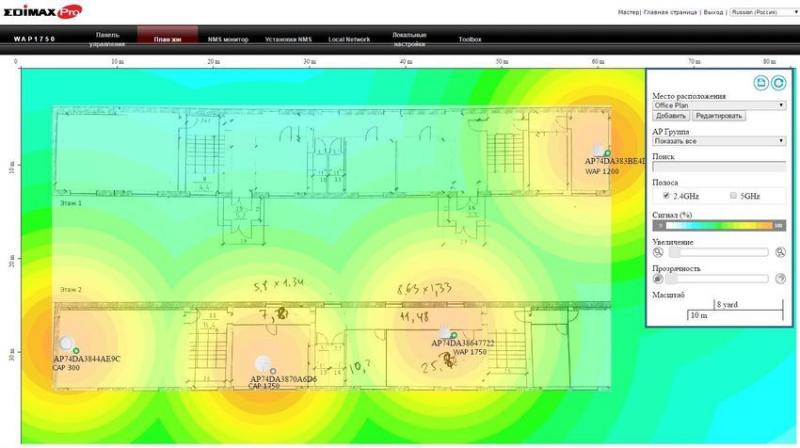Click the 'Мастер' link in header

(628, 12)
